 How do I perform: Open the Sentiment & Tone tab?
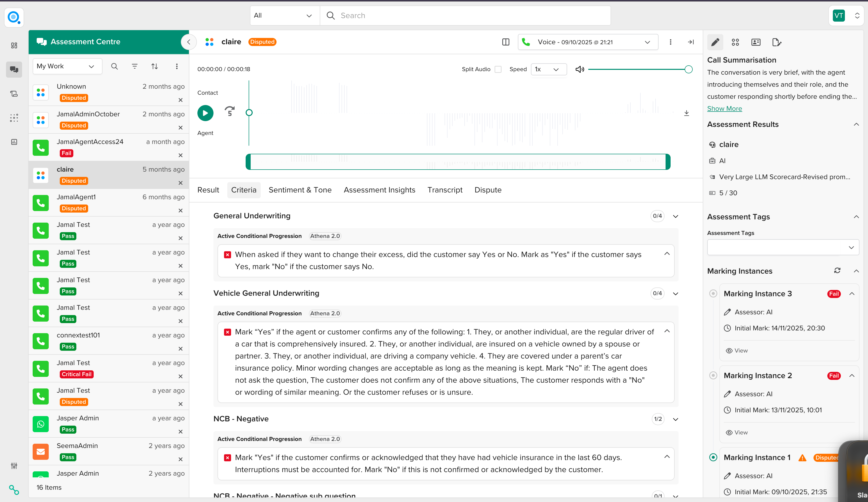300,190
